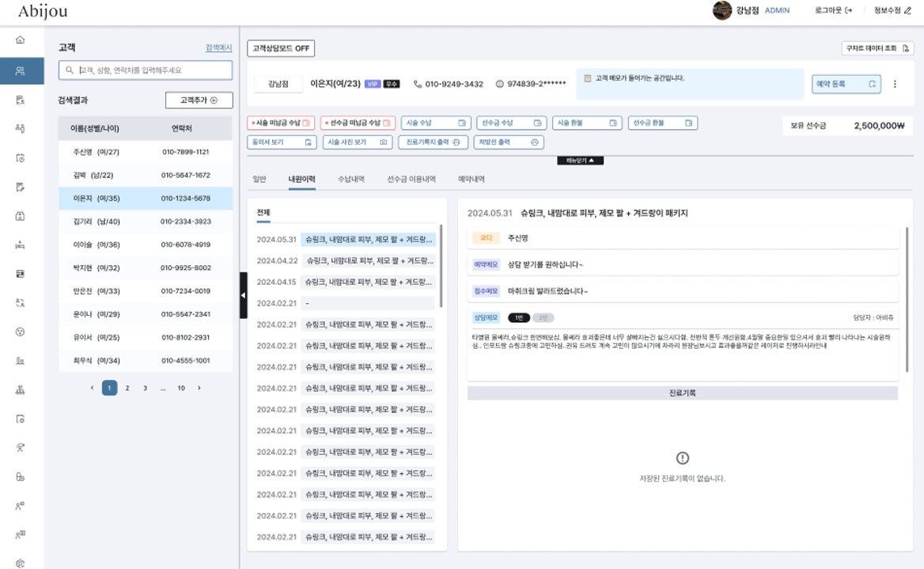The height and width of the screenshot is (569, 924).
Task: Open the pill-shaped sidebar icon
Action: tap(20, 476)
